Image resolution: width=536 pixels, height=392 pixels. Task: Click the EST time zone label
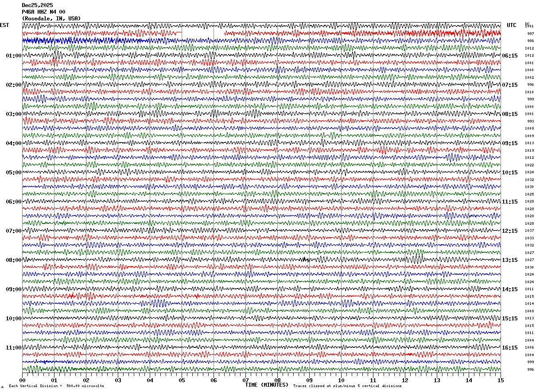pos(4,25)
